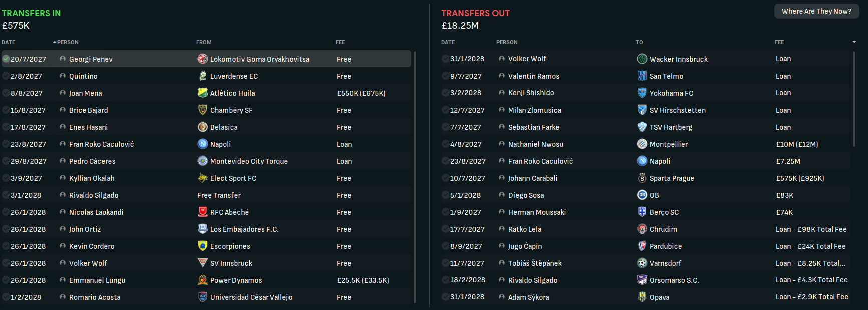
Task: Sort Transfers In by From column header
Action: pyautogui.click(x=204, y=42)
